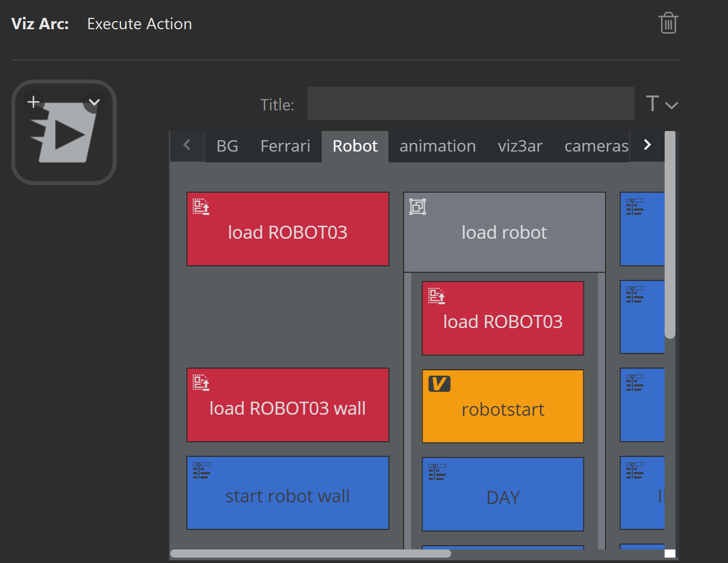Choose load ROBOT03 inside load robot group
The image size is (728, 563).
[503, 318]
